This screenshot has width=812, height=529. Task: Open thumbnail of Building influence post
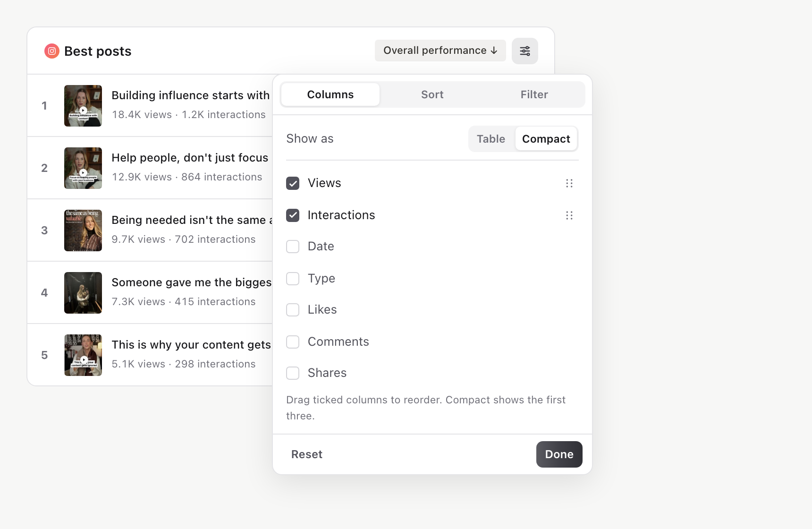pos(83,106)
